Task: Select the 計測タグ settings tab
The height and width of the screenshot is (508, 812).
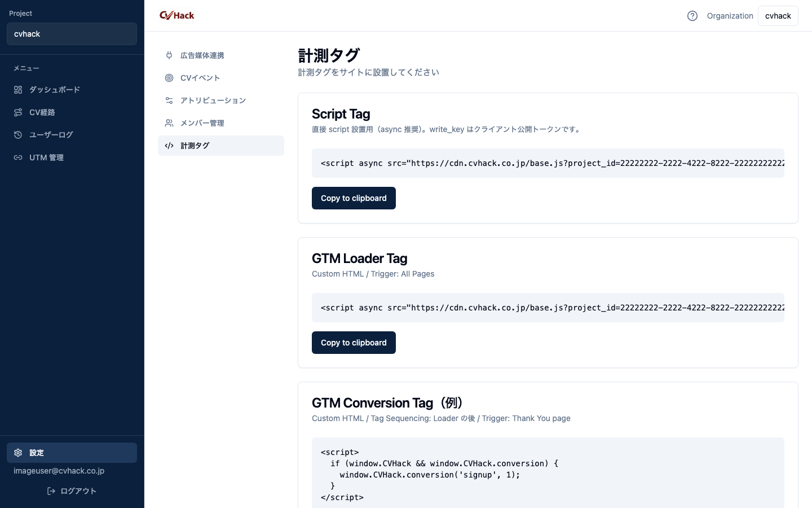Action: click(x=221, y=146)
